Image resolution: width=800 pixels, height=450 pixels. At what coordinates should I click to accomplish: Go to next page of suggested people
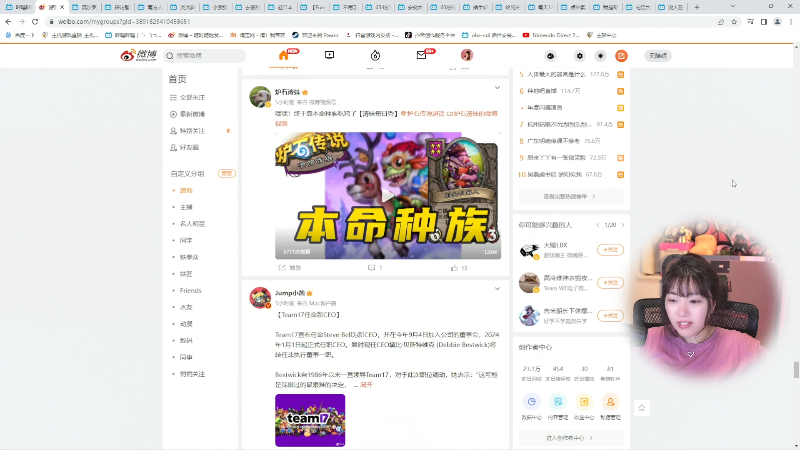click(623, 225)
